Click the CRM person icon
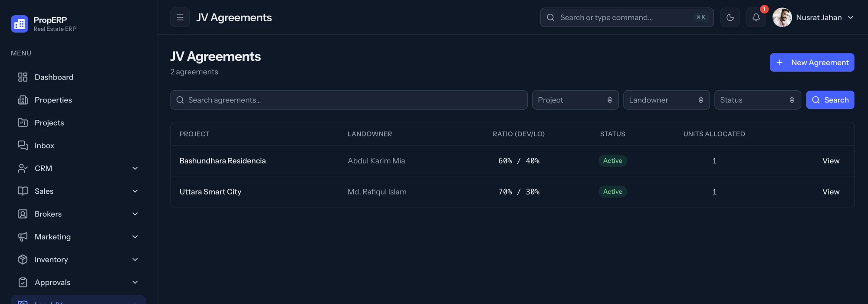The width and height of the screenshot is (868, 304). pos(23,169)
